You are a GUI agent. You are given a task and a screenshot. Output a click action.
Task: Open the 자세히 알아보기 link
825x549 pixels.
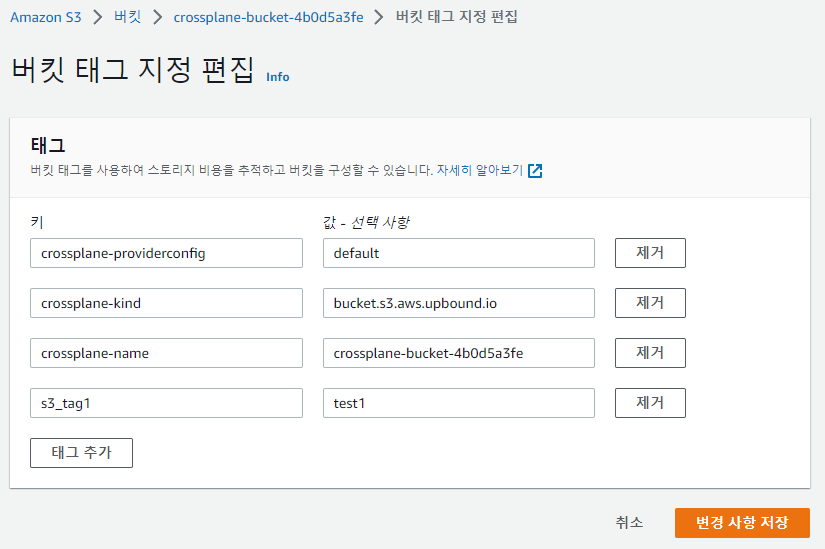[x=479, y=170]
